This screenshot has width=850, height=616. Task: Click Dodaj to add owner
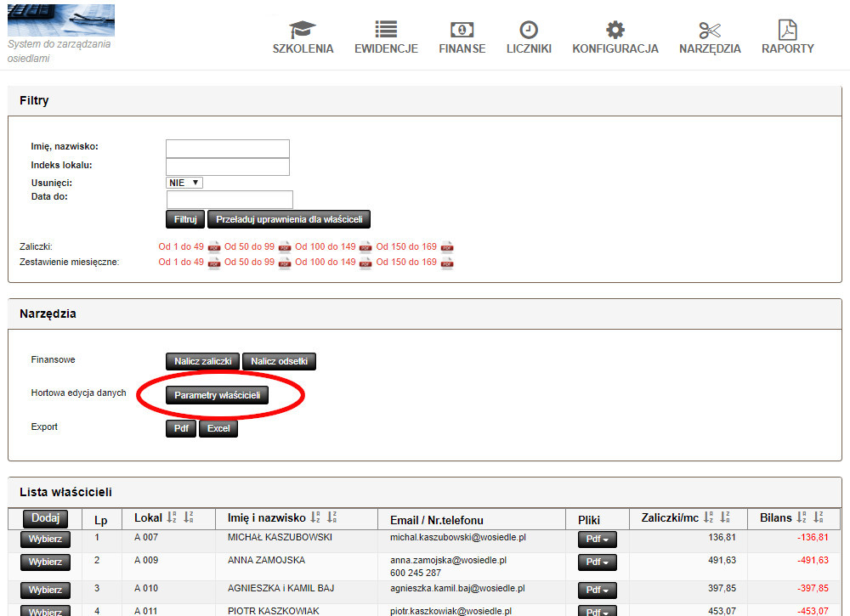point(46,518)
